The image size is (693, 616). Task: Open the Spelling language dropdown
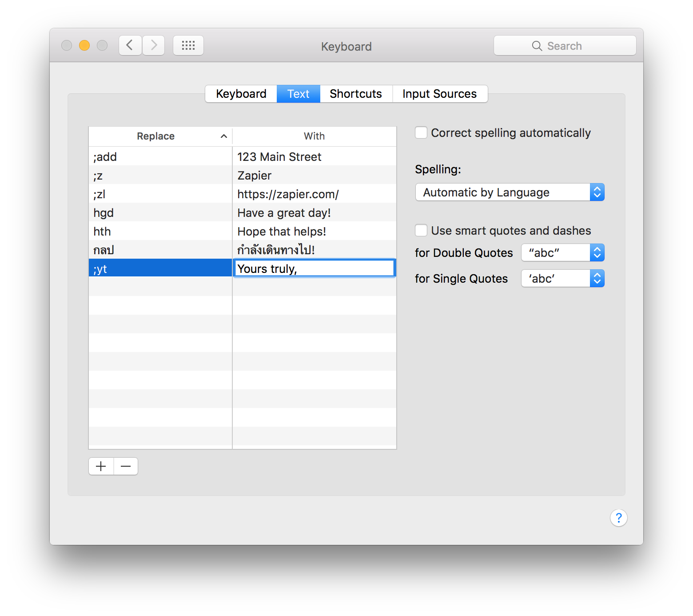pyautogui.click(x=510, y=192)
